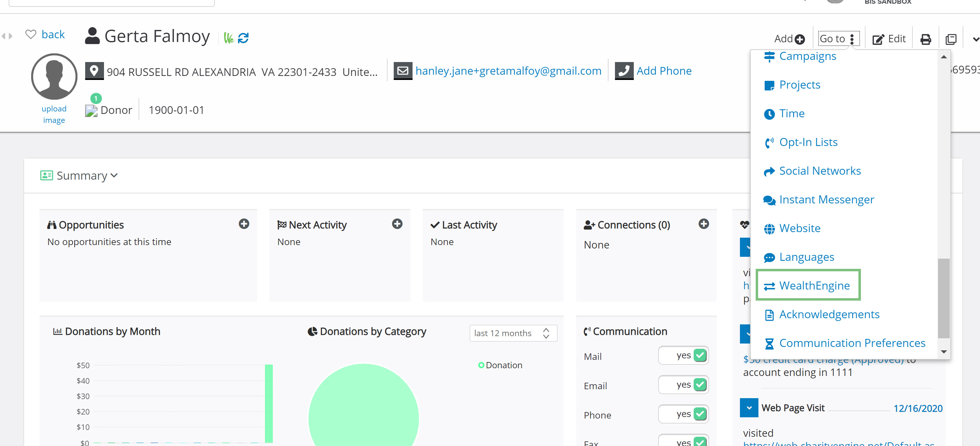Click the refresh sync icon beside name
Viewport: 980px width, 446px height.
coord(243,38)
